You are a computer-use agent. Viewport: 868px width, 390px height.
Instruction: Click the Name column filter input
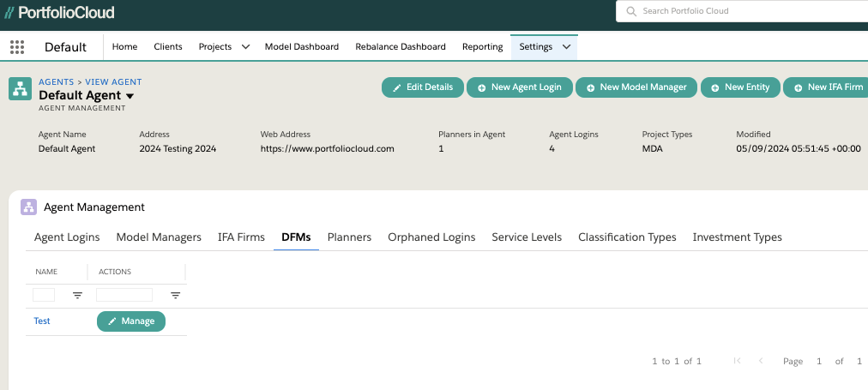point(44,295)
